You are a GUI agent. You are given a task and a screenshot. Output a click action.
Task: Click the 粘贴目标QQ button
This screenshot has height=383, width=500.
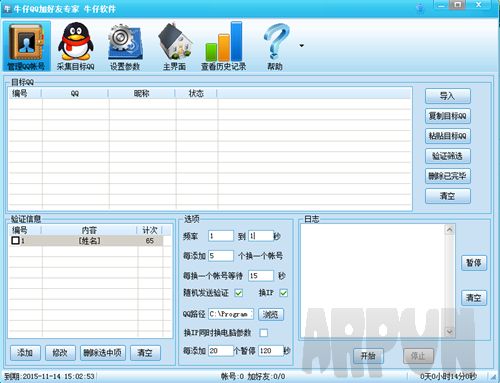pos(448,136)
